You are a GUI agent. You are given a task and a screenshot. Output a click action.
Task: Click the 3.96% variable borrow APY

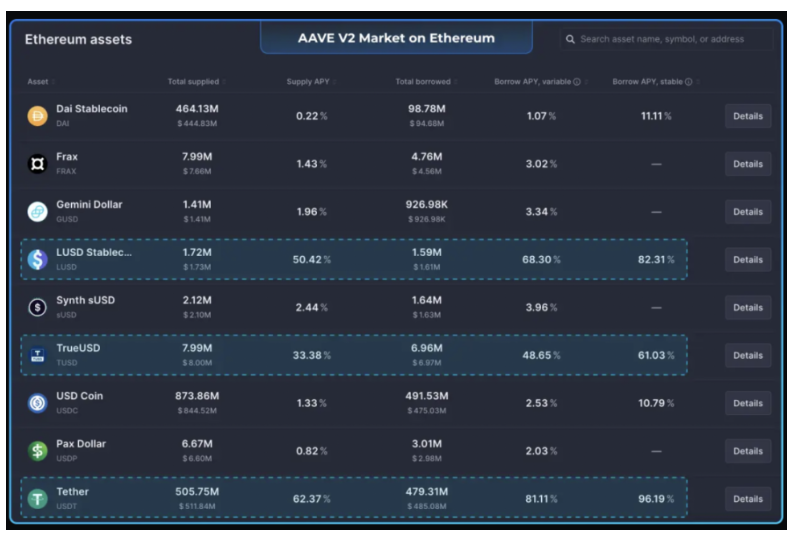pos(541,307)
